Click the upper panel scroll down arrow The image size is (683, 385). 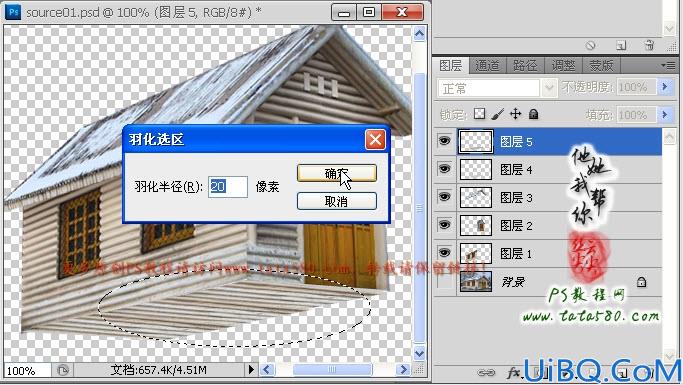point(669,29)
